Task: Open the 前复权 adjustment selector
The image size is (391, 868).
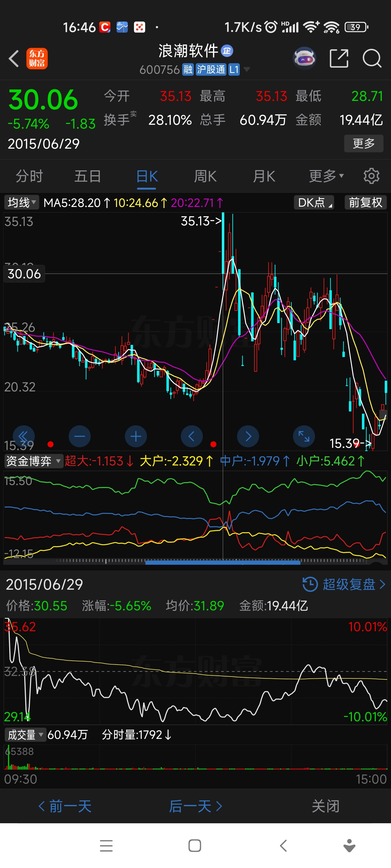Action: 365,203
